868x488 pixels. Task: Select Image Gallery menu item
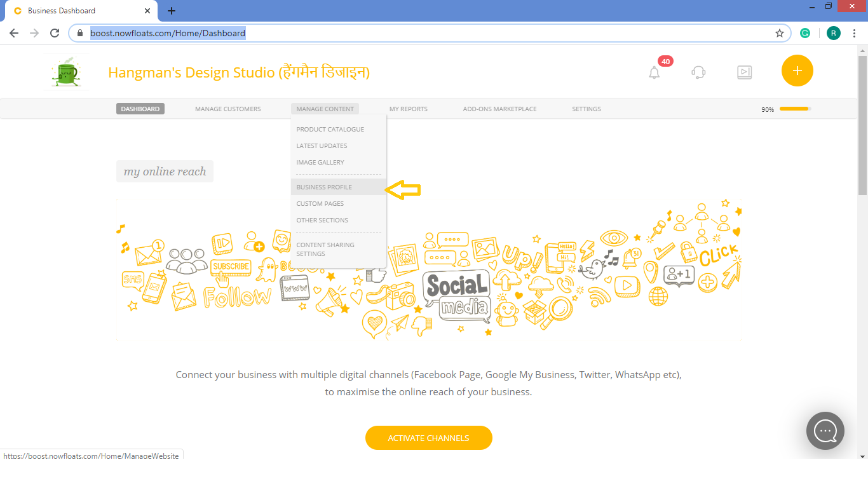pos(320,162)
